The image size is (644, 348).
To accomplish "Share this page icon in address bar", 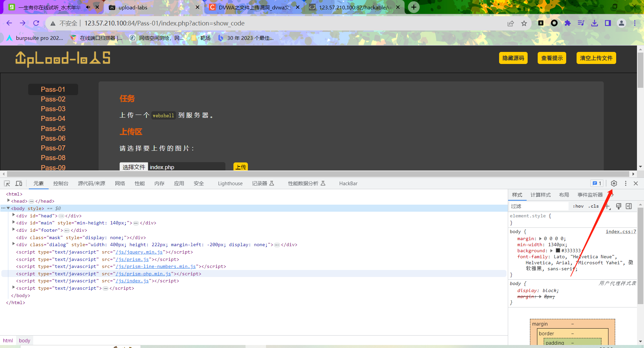I will (511, 23).
